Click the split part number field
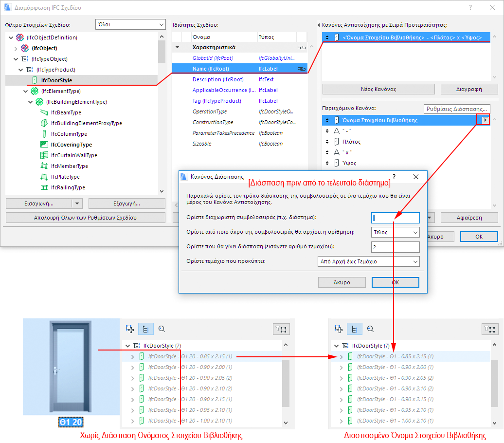 pos(396,247)
